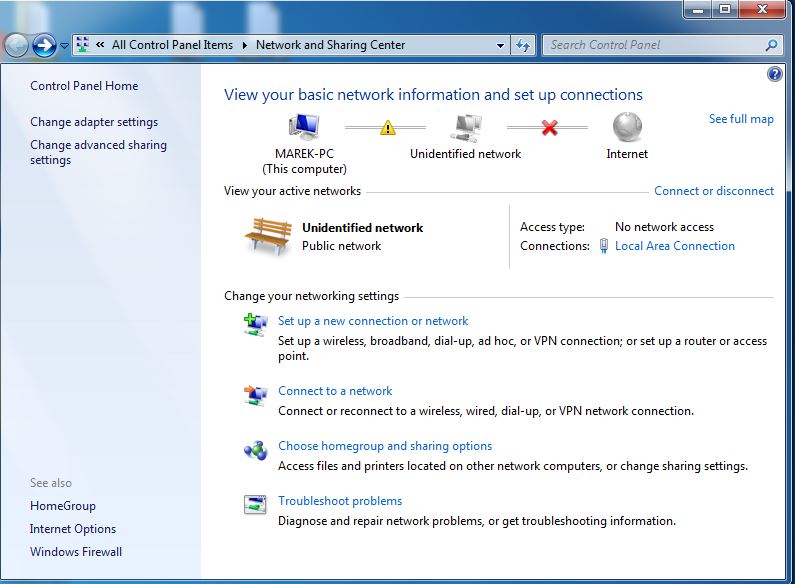Click the MAREK-PC computer icon

point(303,127)
